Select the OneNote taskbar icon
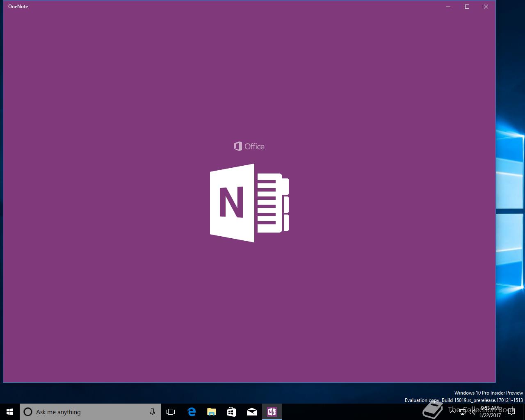The image size is (525, 420). click(272, 412)
